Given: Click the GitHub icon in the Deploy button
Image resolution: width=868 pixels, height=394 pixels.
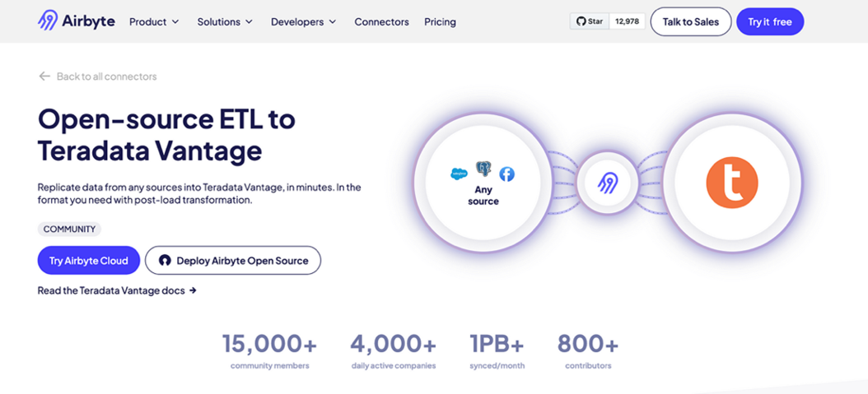Looking at the screenshot, I should tap(165, 260).
